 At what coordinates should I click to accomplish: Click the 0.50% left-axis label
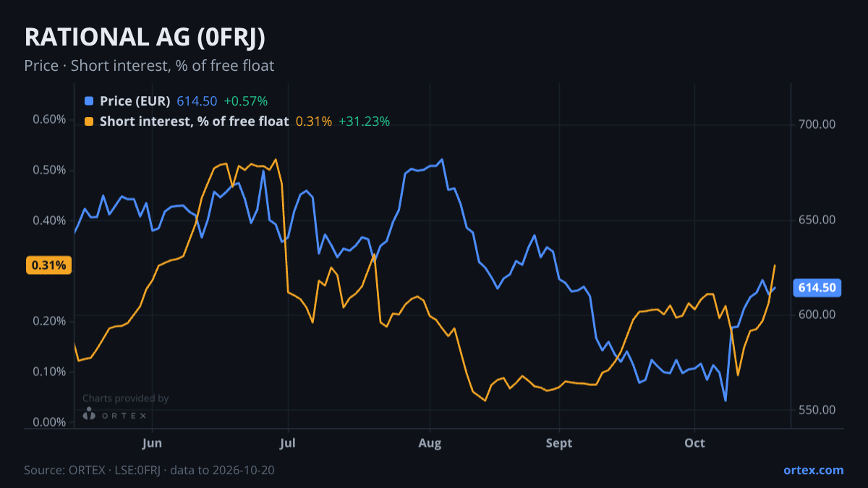49,170
